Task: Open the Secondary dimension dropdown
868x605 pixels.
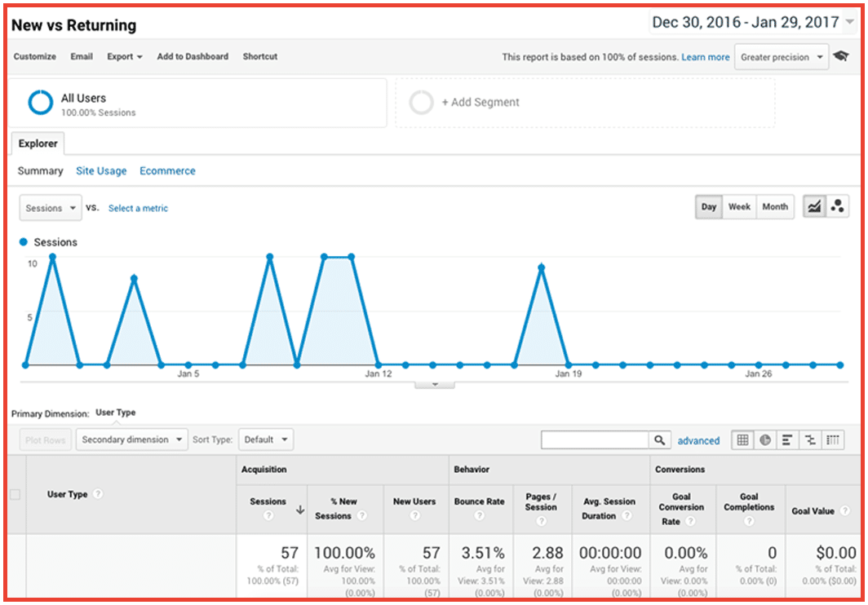Action: [x=132, y=439]
